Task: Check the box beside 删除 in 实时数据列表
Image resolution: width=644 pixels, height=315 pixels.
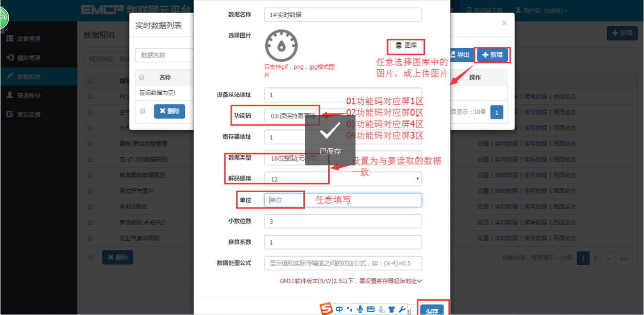Action: [x=142, y=111]
